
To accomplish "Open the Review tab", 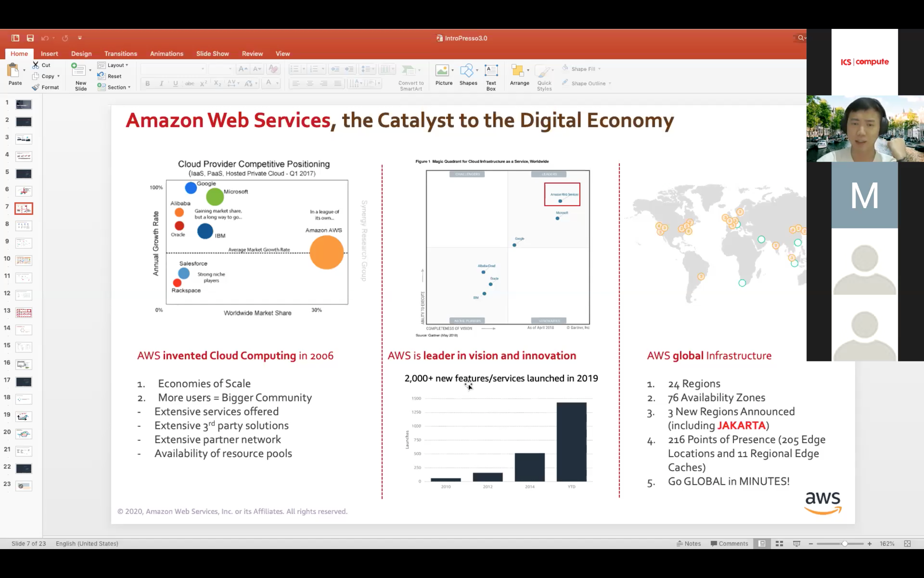I will pos(252,54).
